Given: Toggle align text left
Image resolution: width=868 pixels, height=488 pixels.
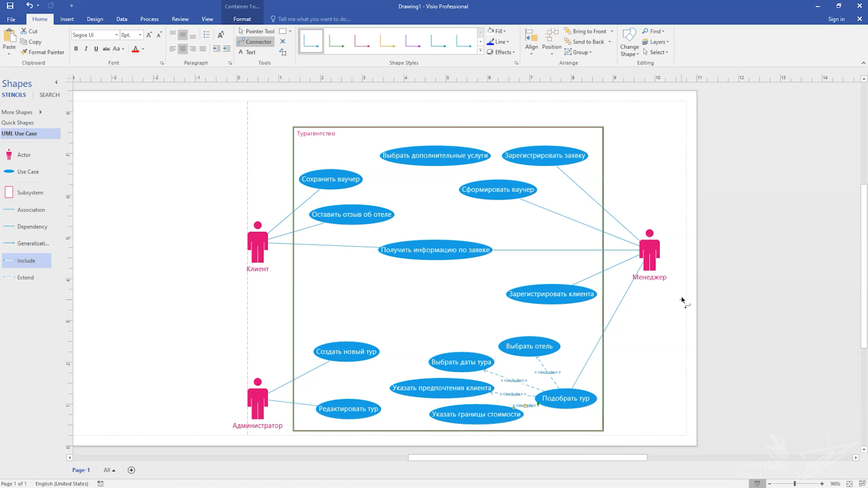Looking at the screenshot, I should [x=173, y=49].
